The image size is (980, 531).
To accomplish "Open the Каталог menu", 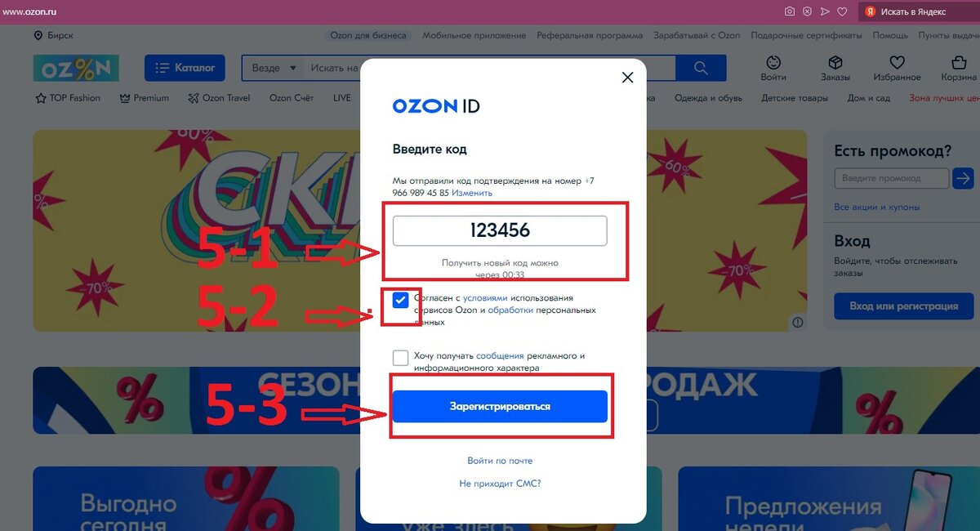I will 185,68.
